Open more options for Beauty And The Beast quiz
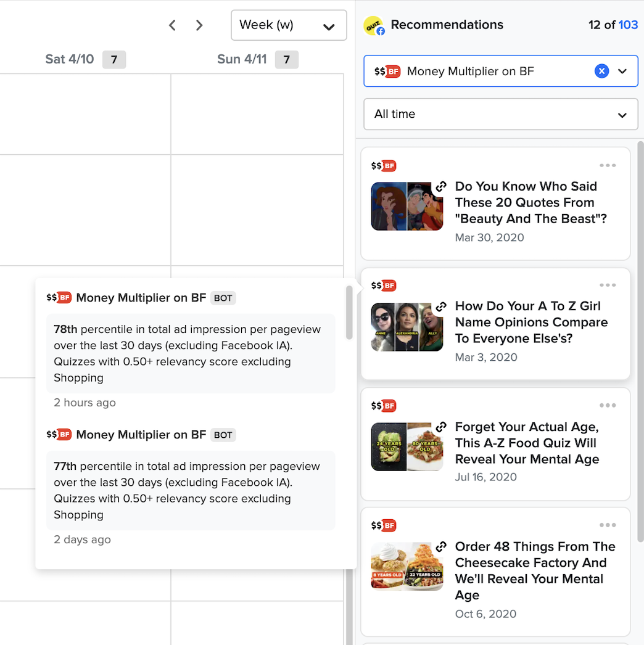This screenshot has width=644, height=645. (x=608, y=165)
